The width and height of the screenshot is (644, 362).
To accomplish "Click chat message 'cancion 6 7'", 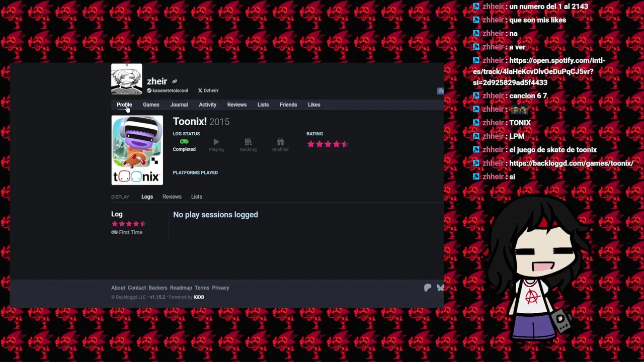I will click(528, 96).
